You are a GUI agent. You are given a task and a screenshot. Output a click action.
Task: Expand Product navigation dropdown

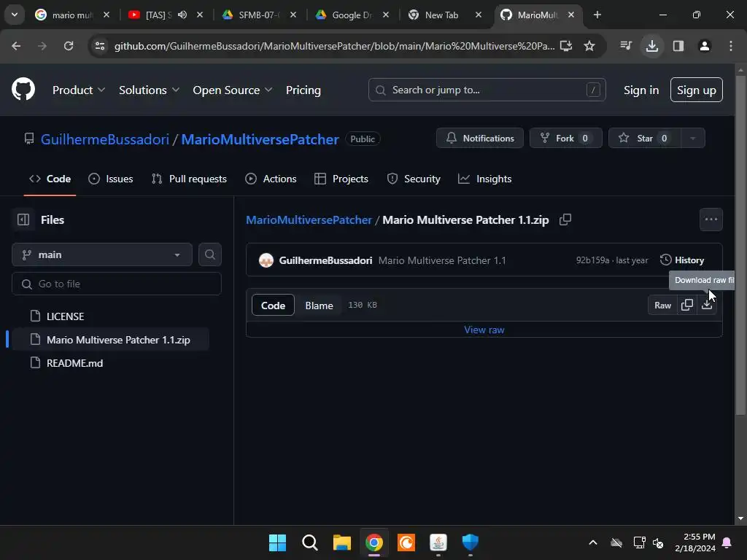click(79, 90)
